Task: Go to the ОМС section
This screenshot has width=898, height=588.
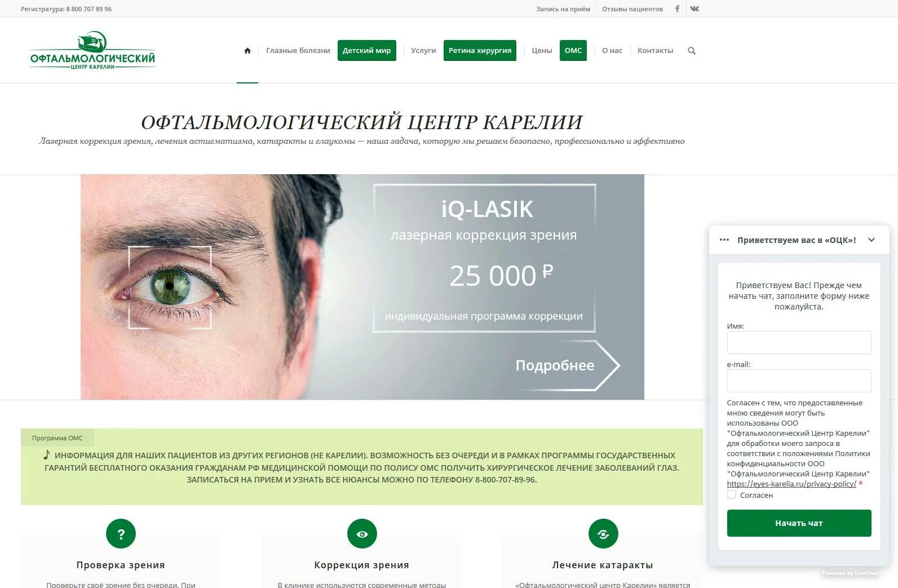Action: [x=573, y=50]
